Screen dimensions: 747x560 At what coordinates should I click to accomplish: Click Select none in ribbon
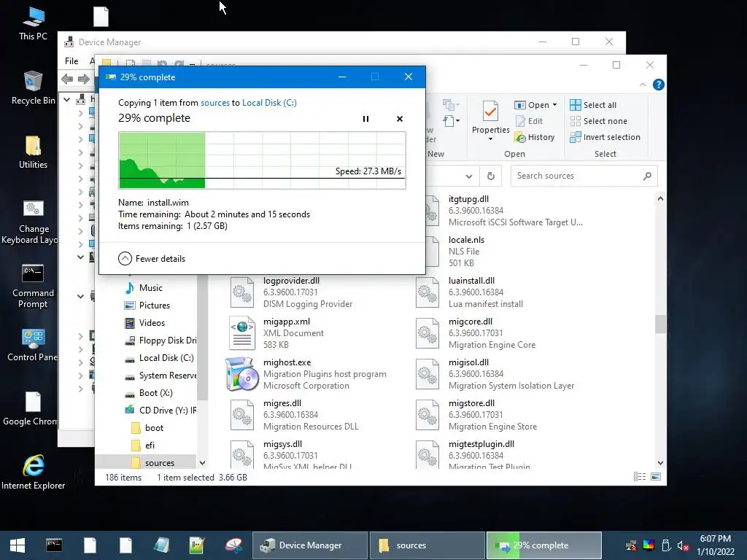pyautogui.click(x=598, y=121)
